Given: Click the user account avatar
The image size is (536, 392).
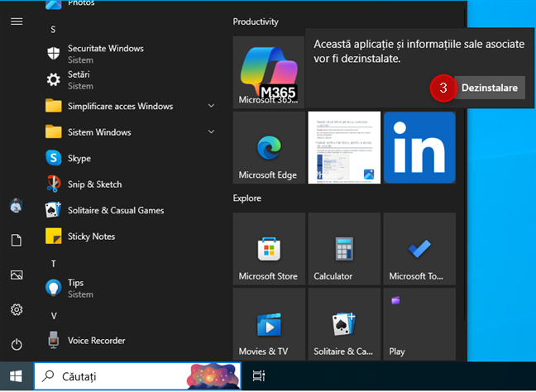Looking at the screenshot, I should (16, 205).
